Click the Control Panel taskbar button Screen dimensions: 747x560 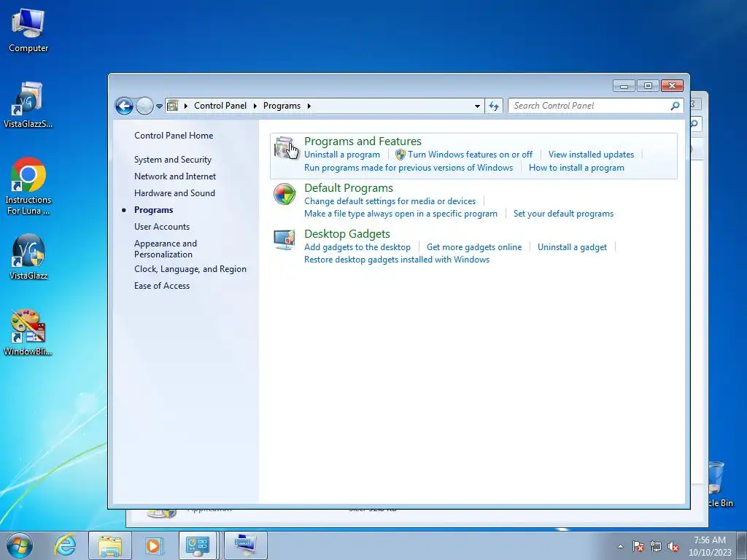(198, 545)
